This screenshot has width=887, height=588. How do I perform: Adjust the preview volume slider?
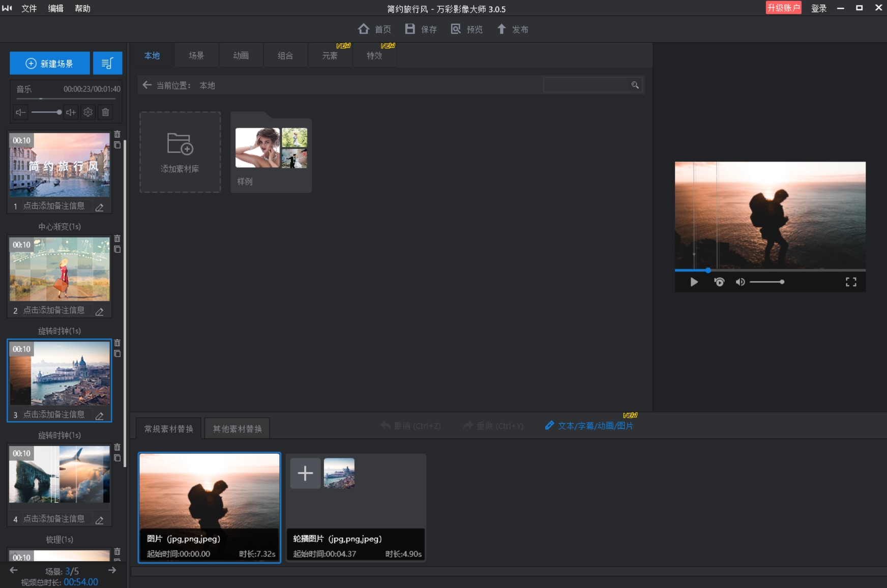point(767,282)
